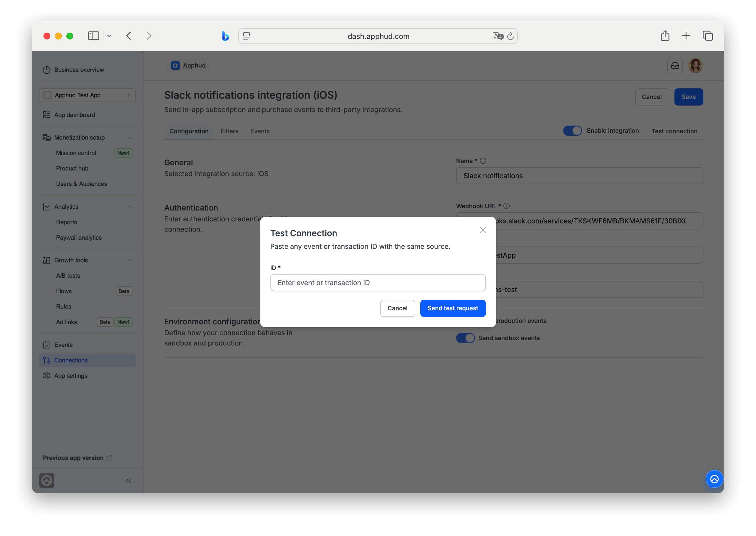The width and height of the screenshot is (756, 536).
Task: Click the Bing extension icon
Action: click(x=225, y=36)
